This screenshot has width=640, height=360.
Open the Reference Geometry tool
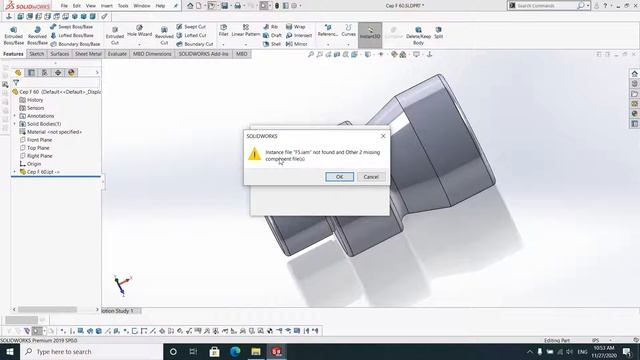click(x=328, y=30)
